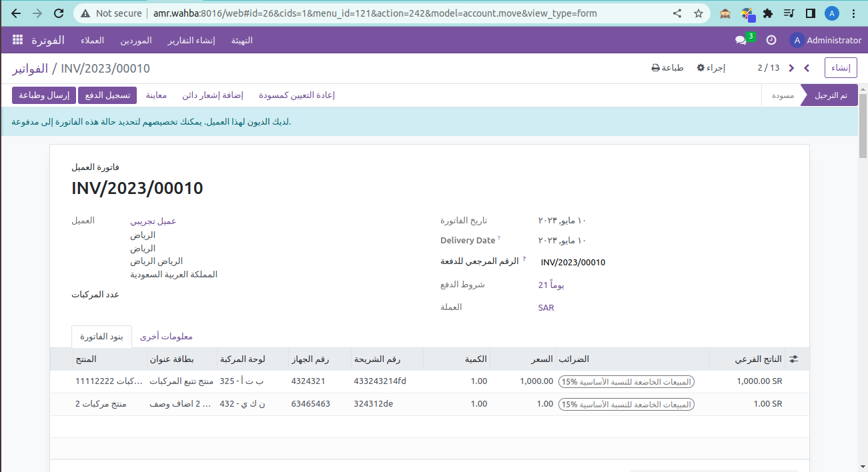Open the التهيئة configuration menu

242,40
